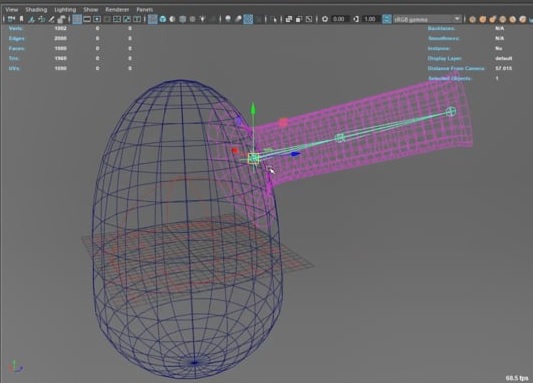533x383 pixels.
Task: Toggle the Safe Title display
Action: coord(137,19)
